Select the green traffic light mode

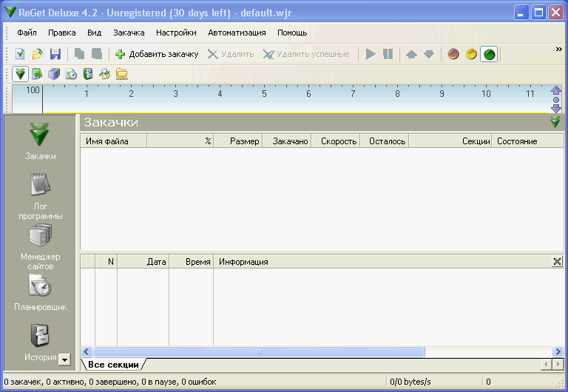point(489,54)
